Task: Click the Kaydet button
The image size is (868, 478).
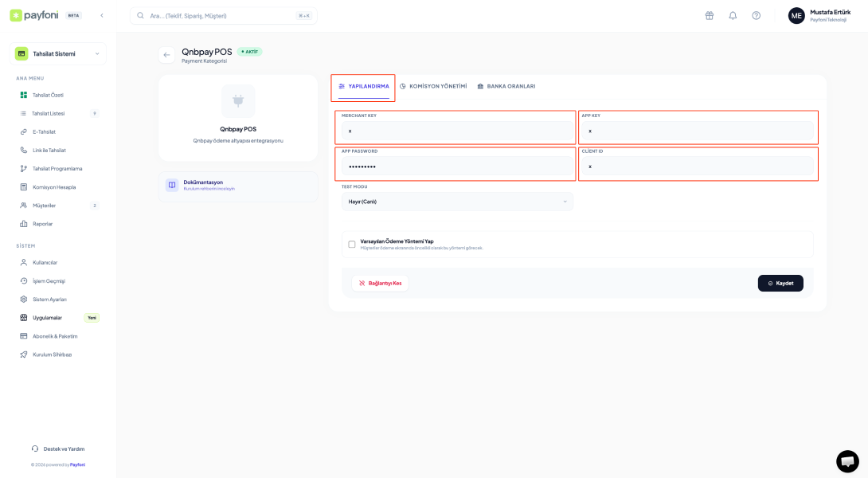Action: pyautogui.click(x=780, y=283)
